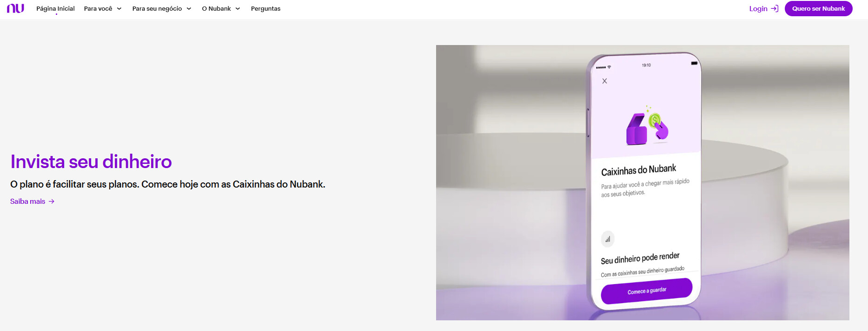This screenshot has width=868, height=331.
Task: Click the wifi signal icon on phone
Action: tap(609, 67)
